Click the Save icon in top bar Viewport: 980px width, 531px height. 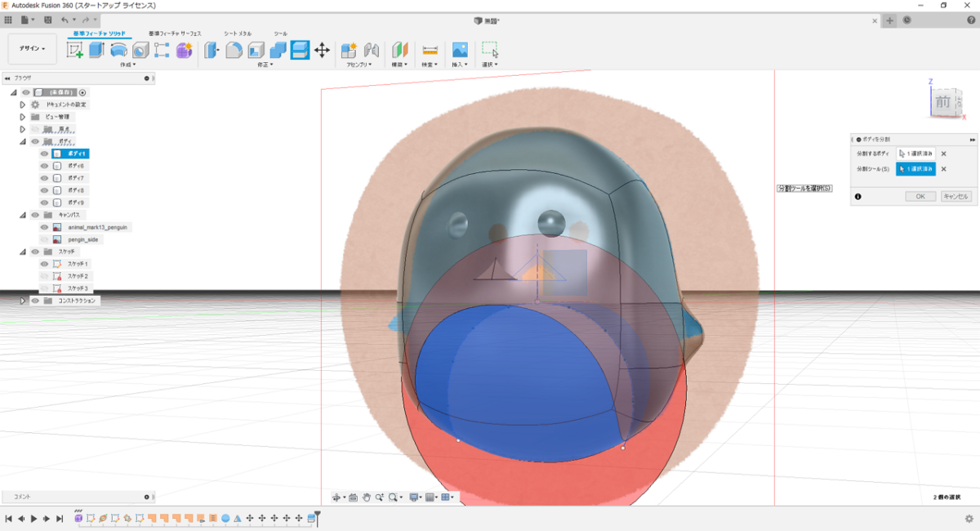click(47, 20)
